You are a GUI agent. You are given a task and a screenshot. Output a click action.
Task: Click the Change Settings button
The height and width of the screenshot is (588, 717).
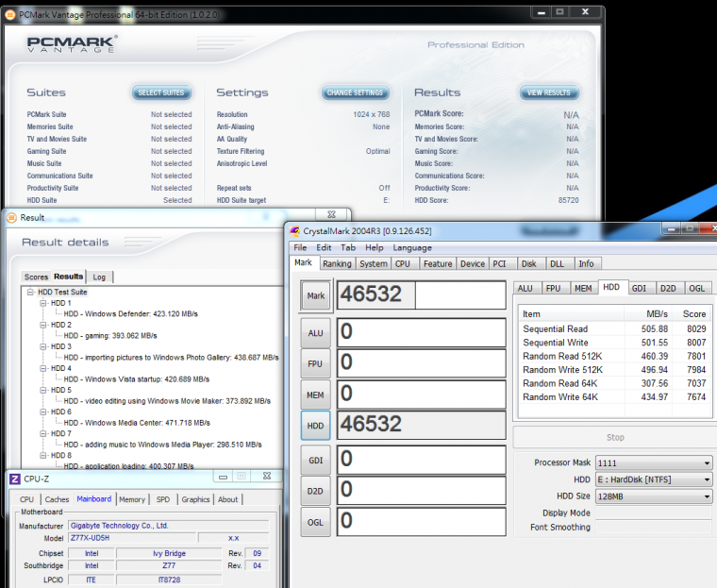coord(354,92)
